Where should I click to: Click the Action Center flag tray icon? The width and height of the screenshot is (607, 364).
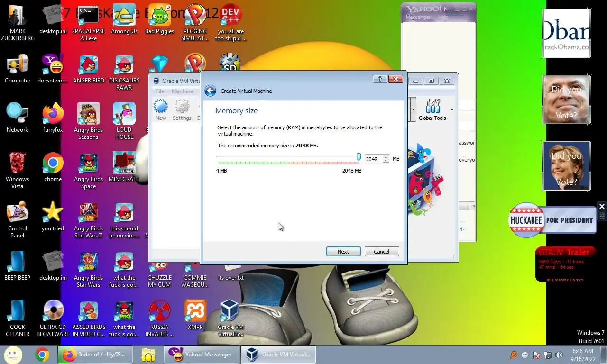pos(536,355)
